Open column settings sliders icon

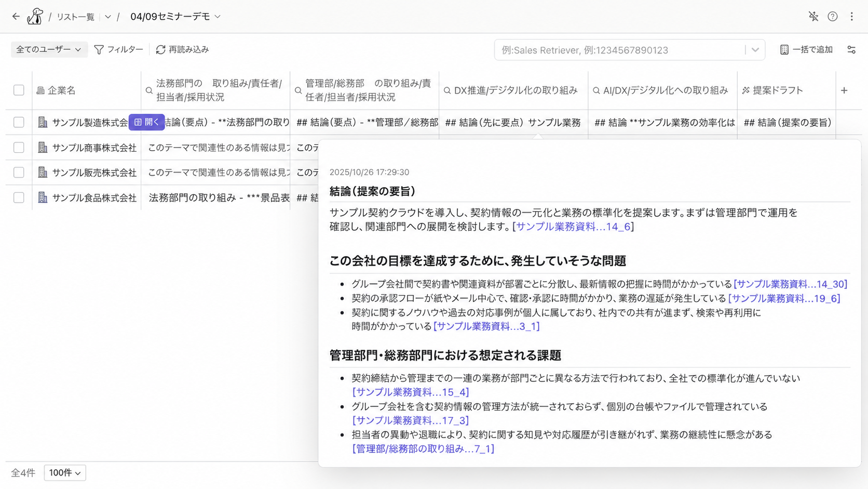click(x=851, y=50)
